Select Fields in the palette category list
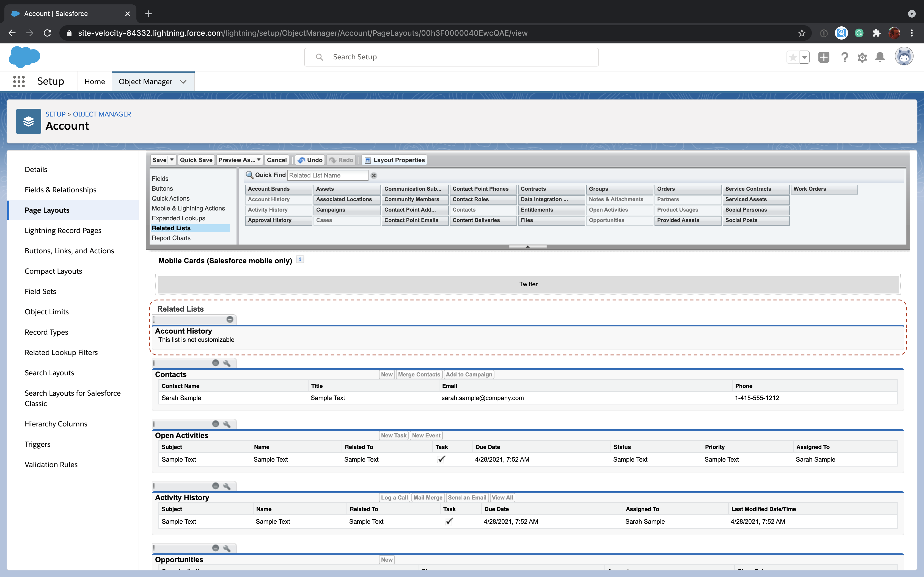 coord(160,179)
